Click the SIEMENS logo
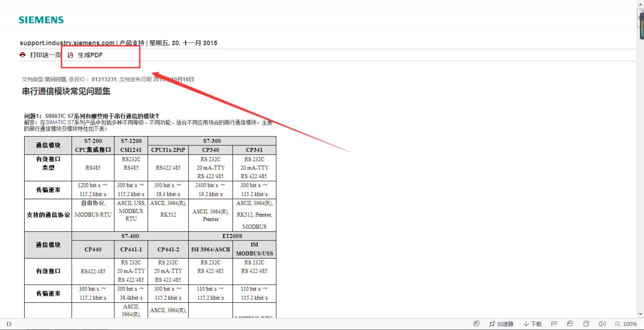The image size is (644, 330). [41, 20]
